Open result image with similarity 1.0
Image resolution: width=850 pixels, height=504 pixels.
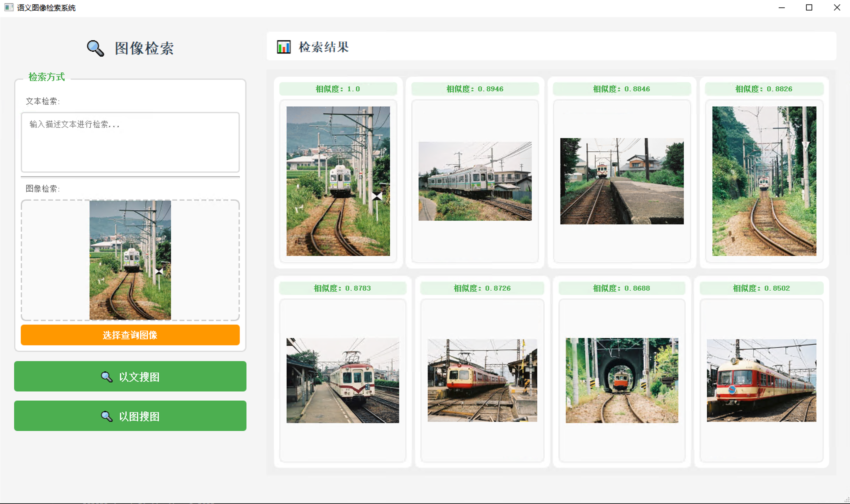point(338,181)
